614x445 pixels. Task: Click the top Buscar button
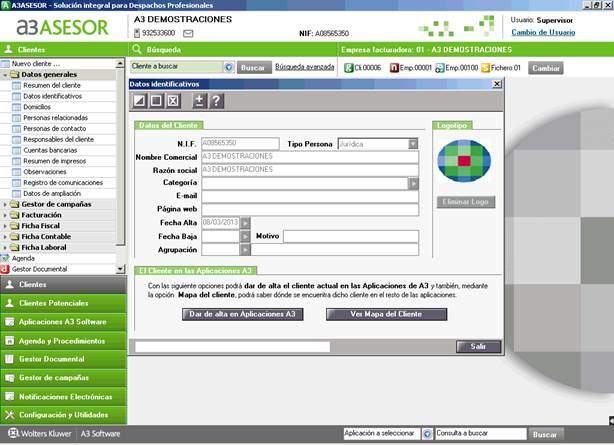click(254, 67)
